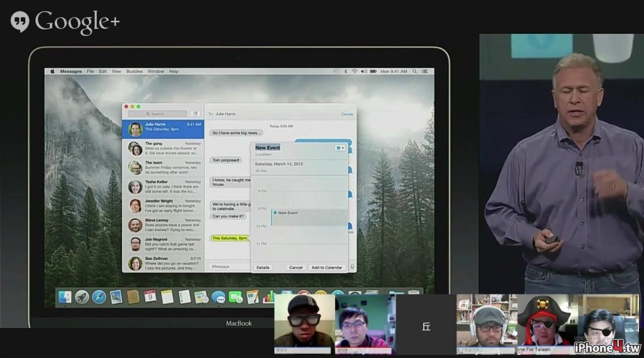Click the New Event block at 9 PM

309,218
